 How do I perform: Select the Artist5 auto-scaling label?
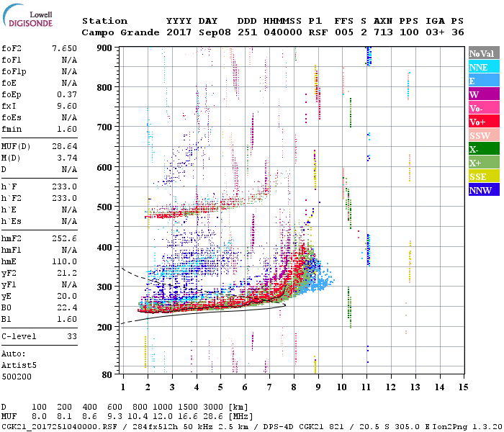coord(19,366)
